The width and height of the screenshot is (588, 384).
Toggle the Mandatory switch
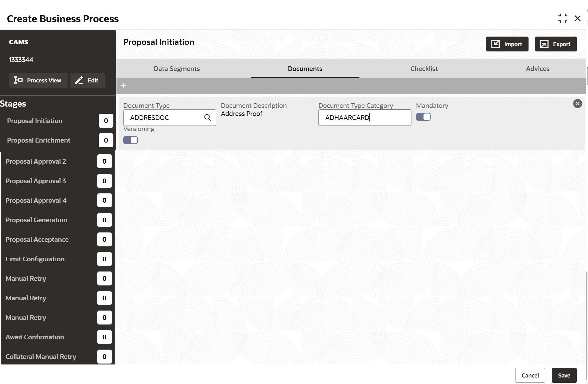(423, 117)
